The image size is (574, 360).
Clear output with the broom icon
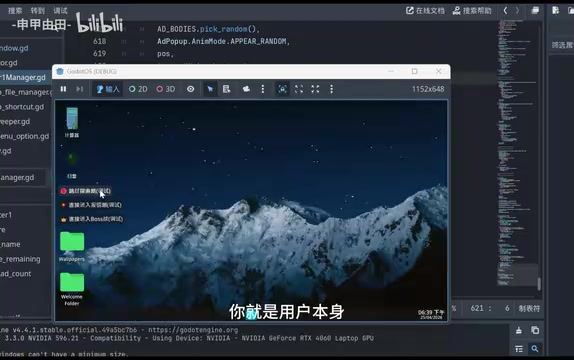point(519,330)
